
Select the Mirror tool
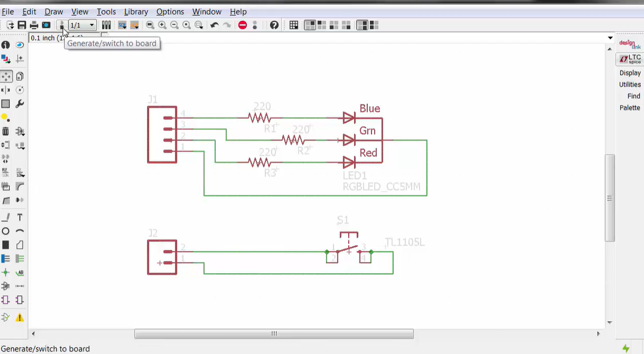coord(6,90)
